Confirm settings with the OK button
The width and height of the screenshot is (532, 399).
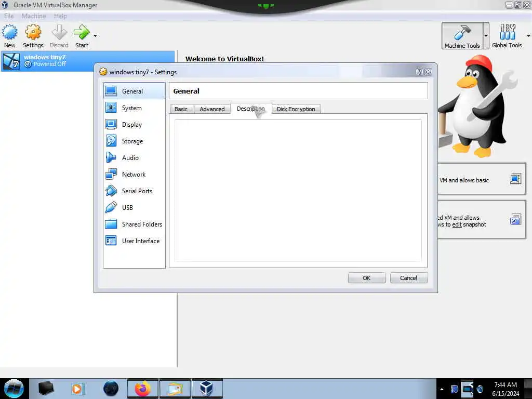[x=367, y=278]
